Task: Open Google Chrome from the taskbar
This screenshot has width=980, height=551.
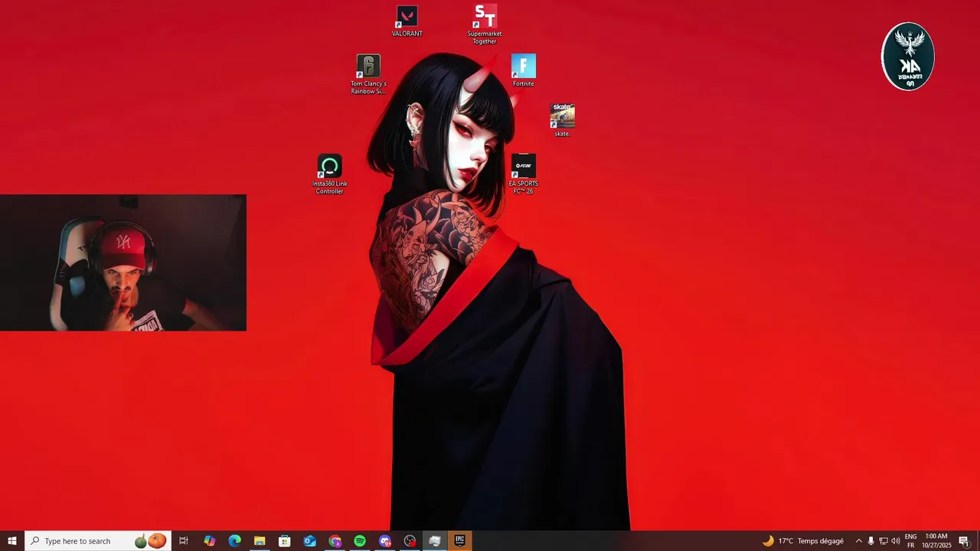Action: tap(335, 541)
